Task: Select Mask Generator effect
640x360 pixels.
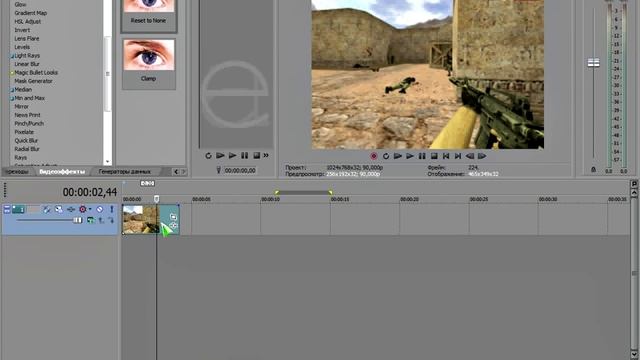Action: pos(33,81)
